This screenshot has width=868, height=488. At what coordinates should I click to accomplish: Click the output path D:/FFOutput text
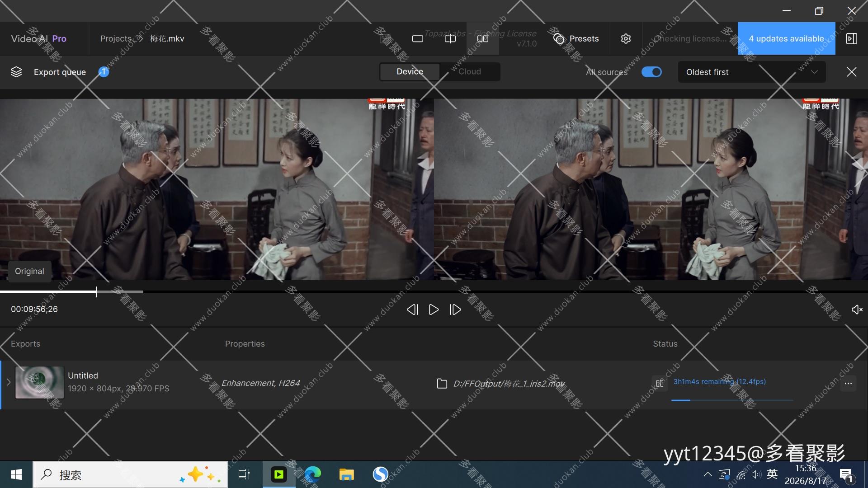[509, 384]
